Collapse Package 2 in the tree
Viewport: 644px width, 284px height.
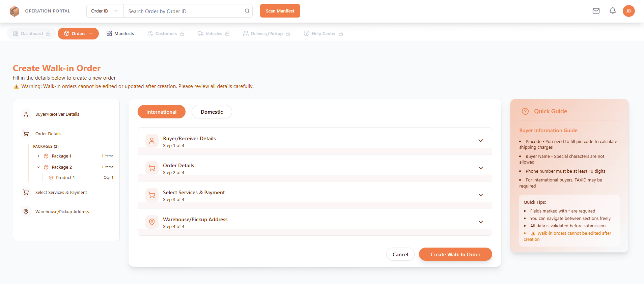[x=38, y=167]
